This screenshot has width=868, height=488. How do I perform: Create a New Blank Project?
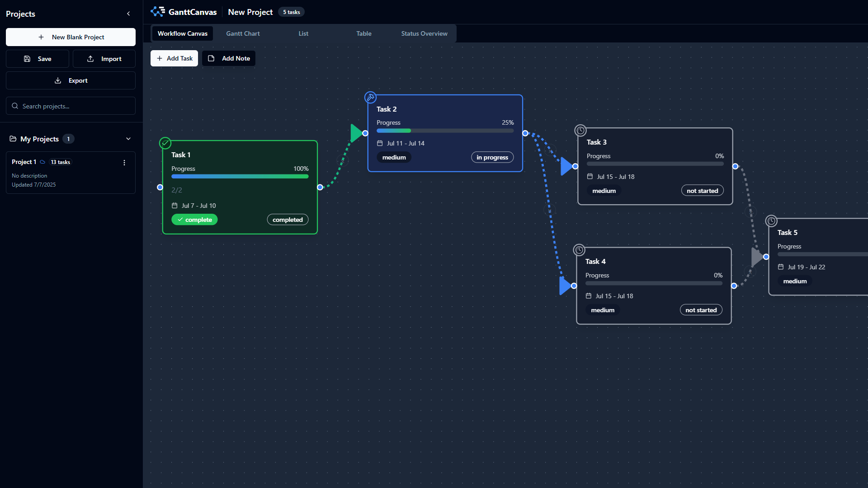71,37
